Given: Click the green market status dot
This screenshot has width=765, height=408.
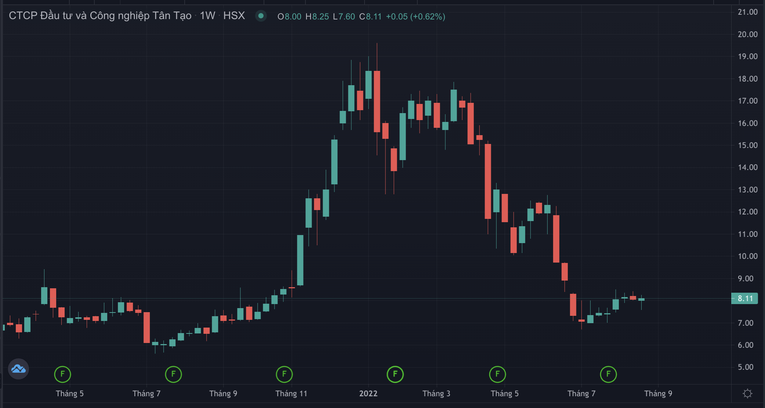Looking at the screenshot, I should (261, 17).
